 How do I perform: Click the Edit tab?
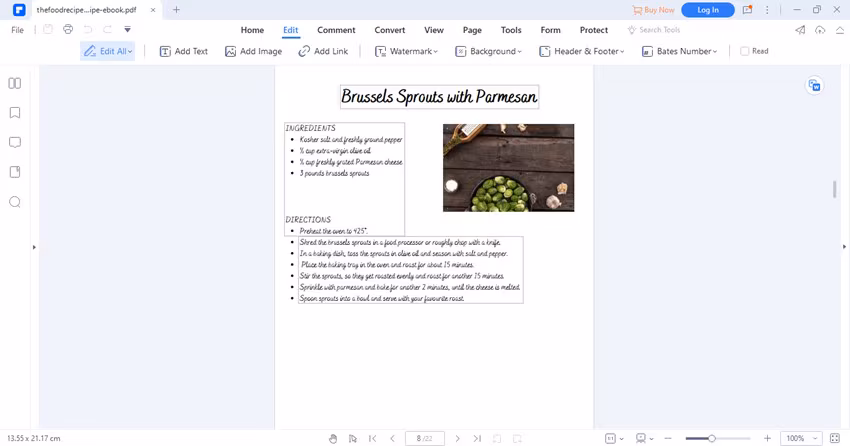tap(291, 30)
